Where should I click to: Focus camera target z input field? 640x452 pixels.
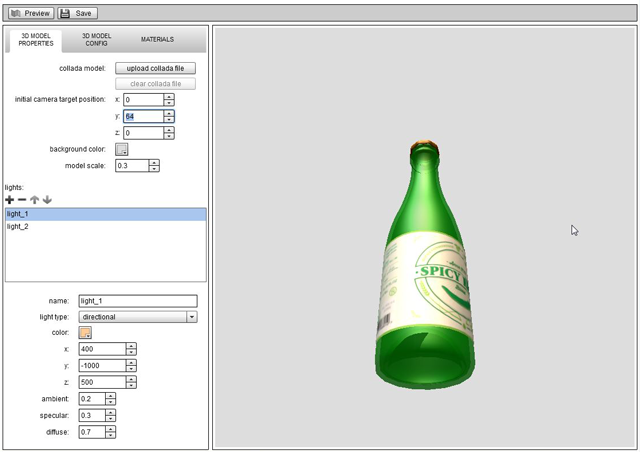144,133
